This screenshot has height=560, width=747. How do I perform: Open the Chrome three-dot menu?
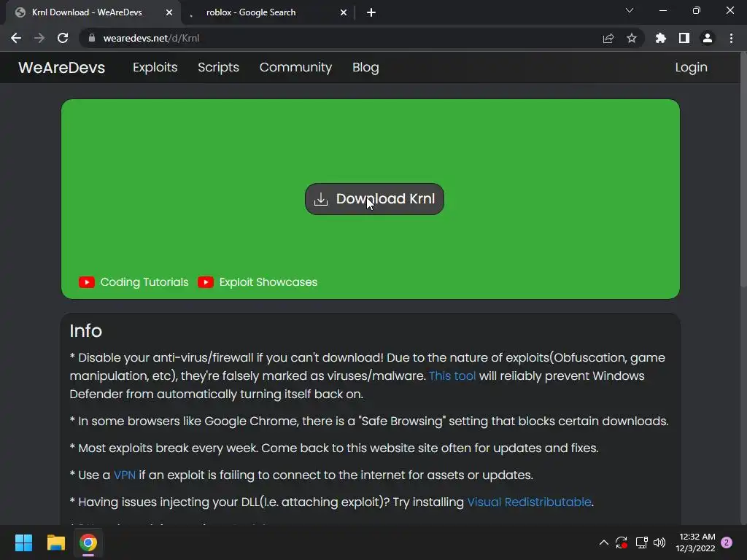click(731, 38)
